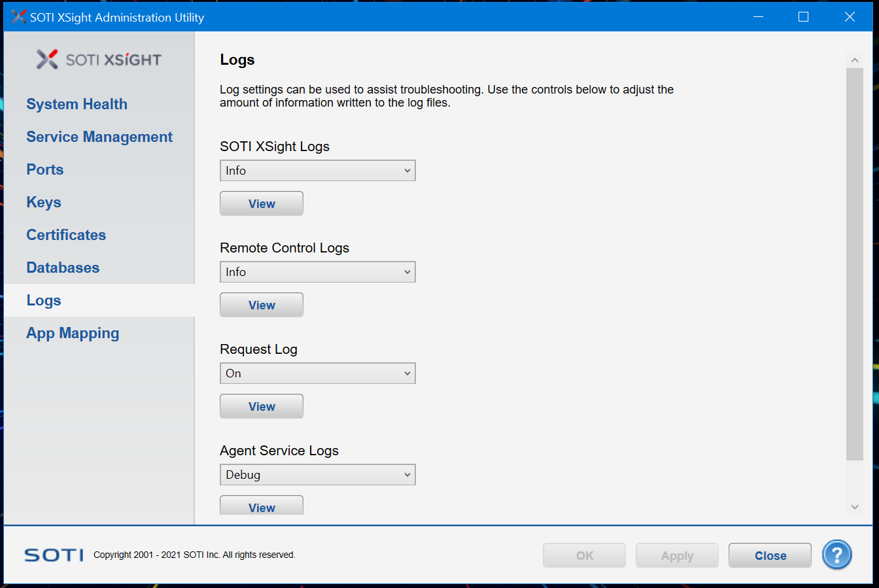Open the Databases section
The image size is (879, 588).
(x=63, y=268)
